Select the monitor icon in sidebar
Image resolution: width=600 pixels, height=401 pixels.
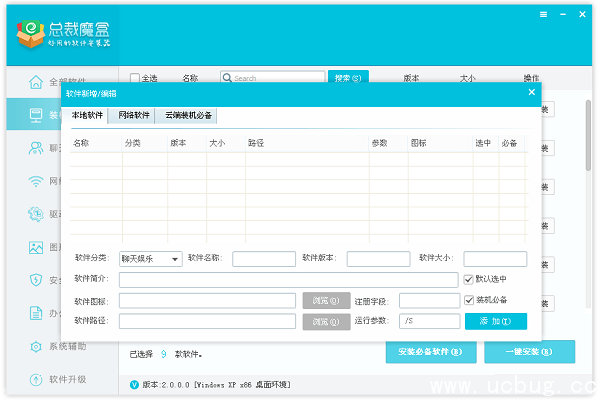tap(37, 115)
